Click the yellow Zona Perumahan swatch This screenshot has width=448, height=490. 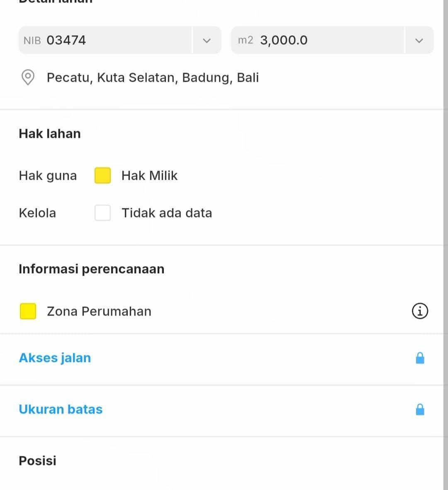tap(28, 311)
